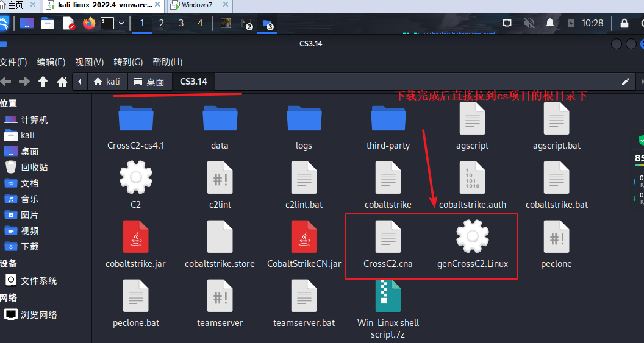Open the 帮助(H) menu

(x=168, y=62)
